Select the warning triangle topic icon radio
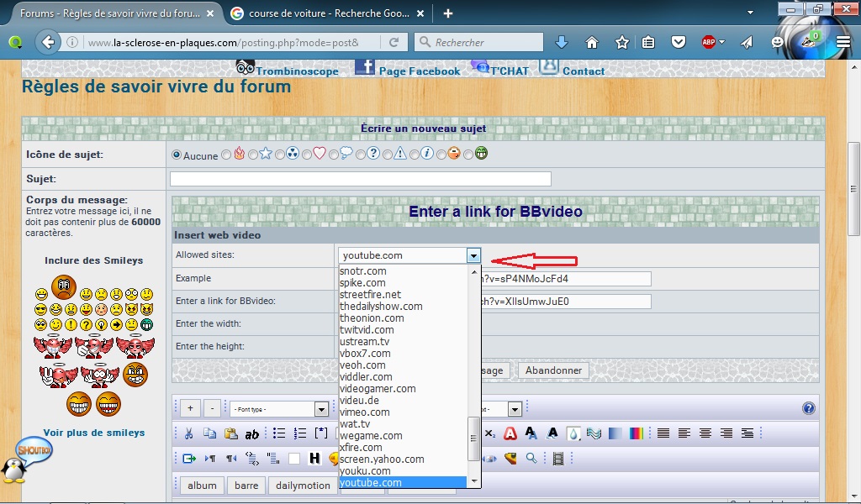 (388, 155)
